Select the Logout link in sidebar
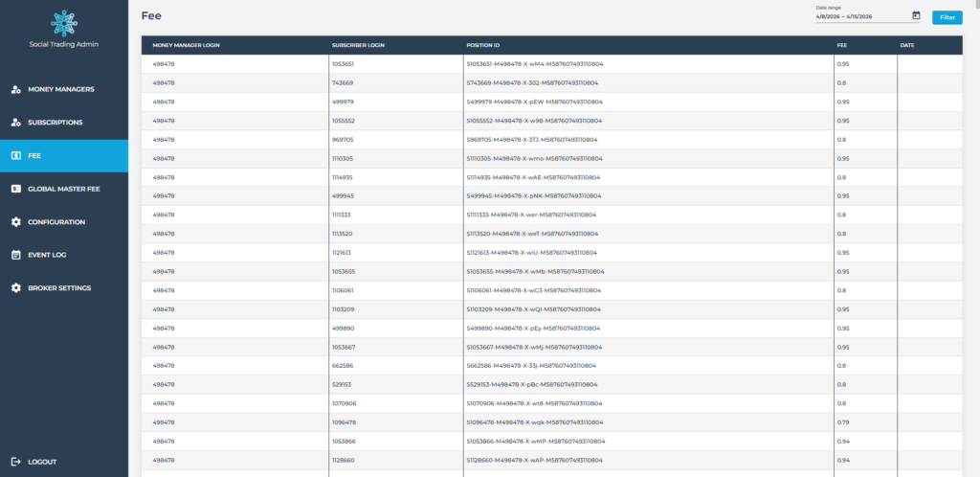Image resolution: width=980 pixels, height=477 pixels. 42,462
